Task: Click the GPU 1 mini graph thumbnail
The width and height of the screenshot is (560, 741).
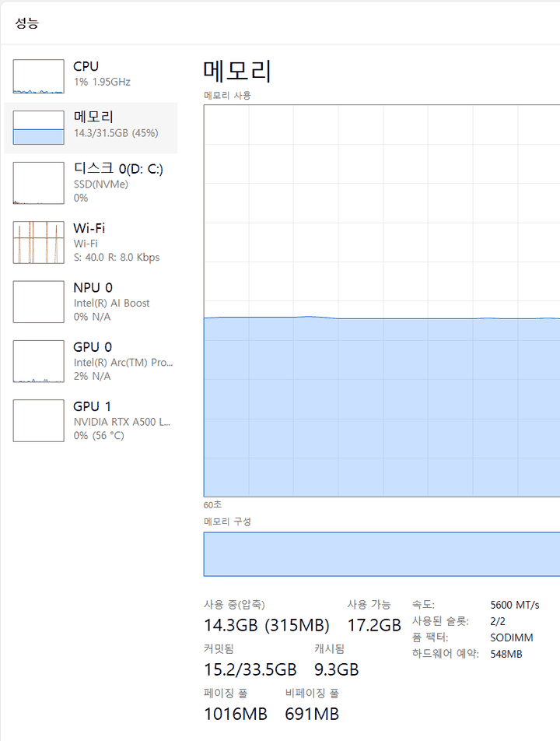Action: tap(38, 420)
